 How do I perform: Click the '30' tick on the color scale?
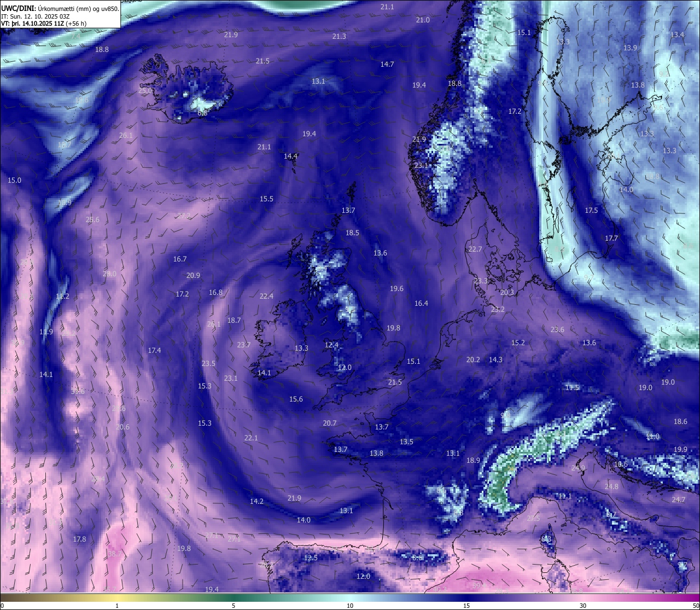pyautogui.click(x=583, y=606)
